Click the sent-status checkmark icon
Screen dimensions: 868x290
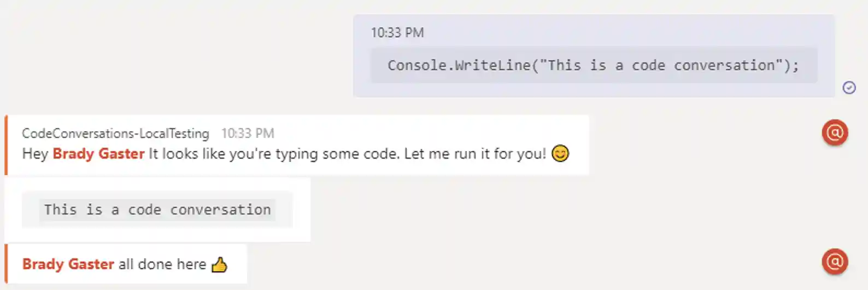pyautogui.click(x=849, y=88)
